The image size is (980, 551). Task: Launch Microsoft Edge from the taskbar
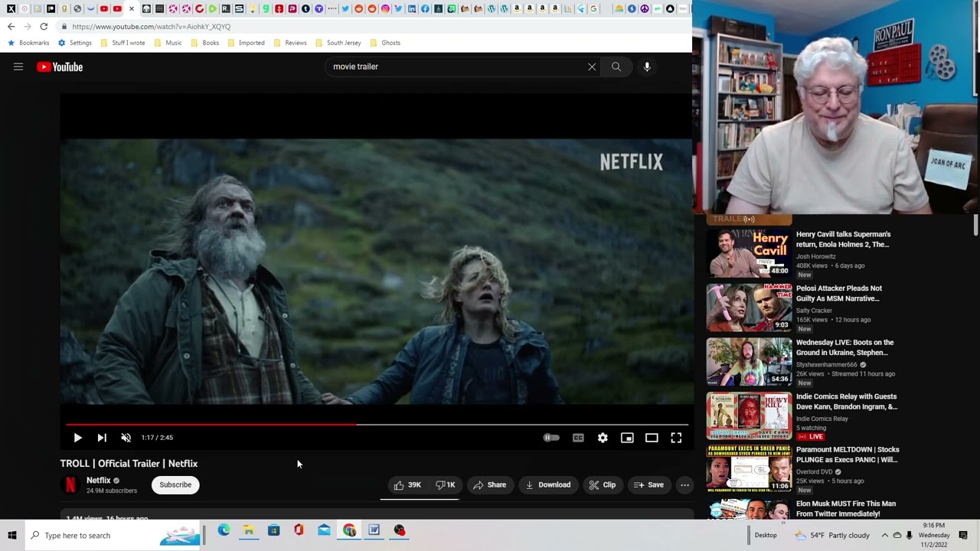224,530
